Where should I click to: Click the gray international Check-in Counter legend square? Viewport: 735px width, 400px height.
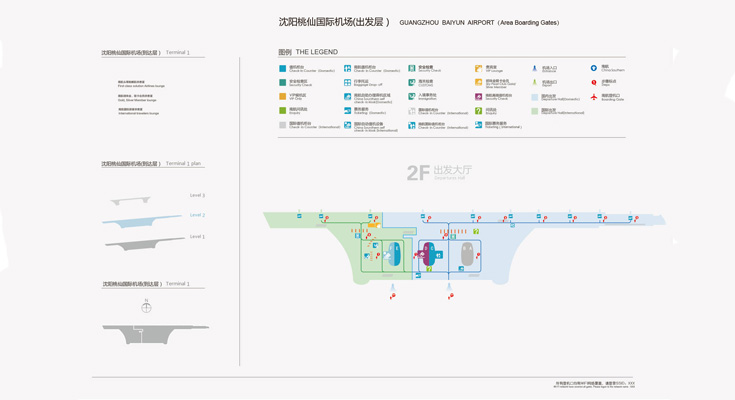pyautogui.click(x=283, y=125)
